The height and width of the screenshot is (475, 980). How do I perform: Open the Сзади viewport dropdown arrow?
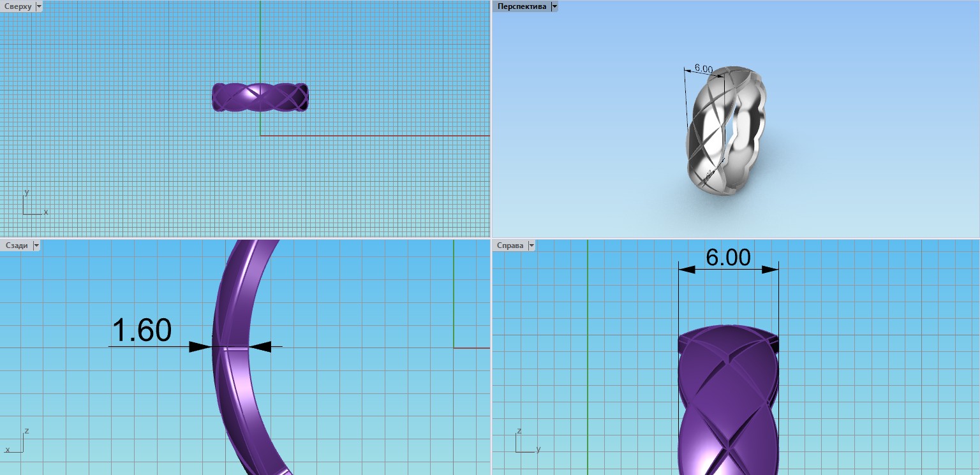pos(36,245)
